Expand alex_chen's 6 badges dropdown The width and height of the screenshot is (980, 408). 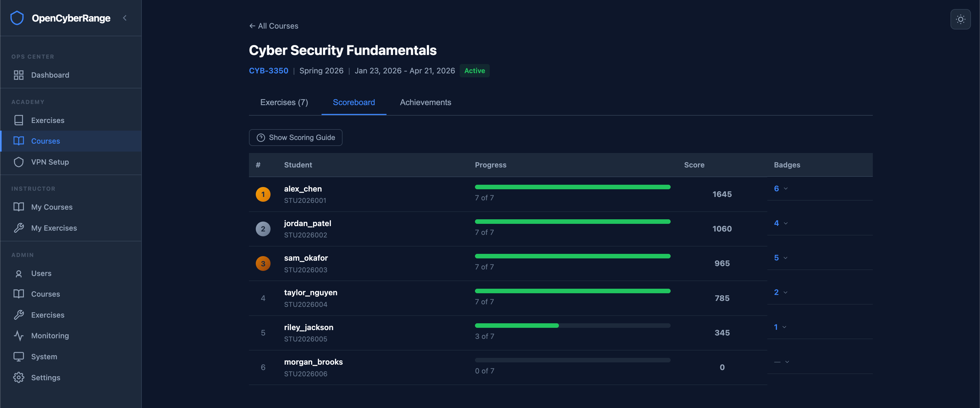780,189
